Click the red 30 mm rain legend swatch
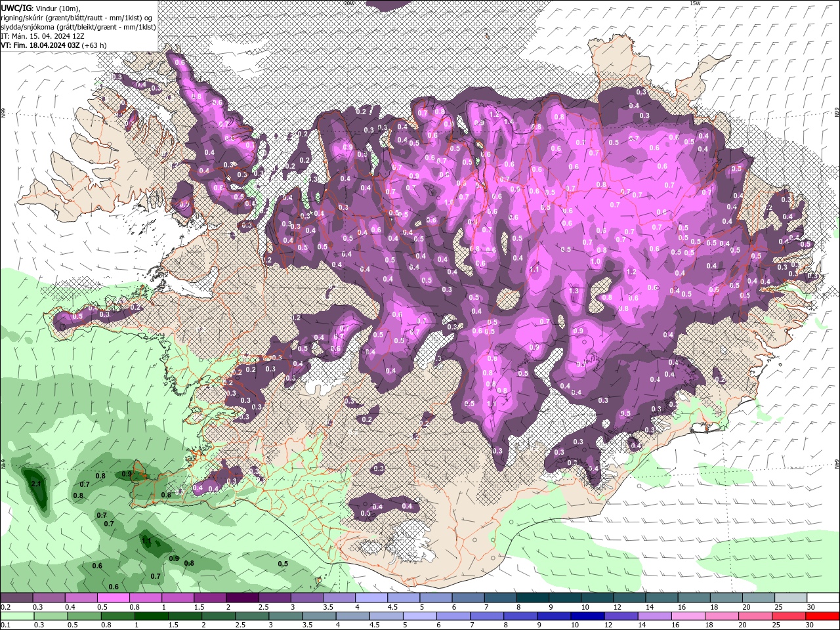Screen dimensions: 840x630 822,616
